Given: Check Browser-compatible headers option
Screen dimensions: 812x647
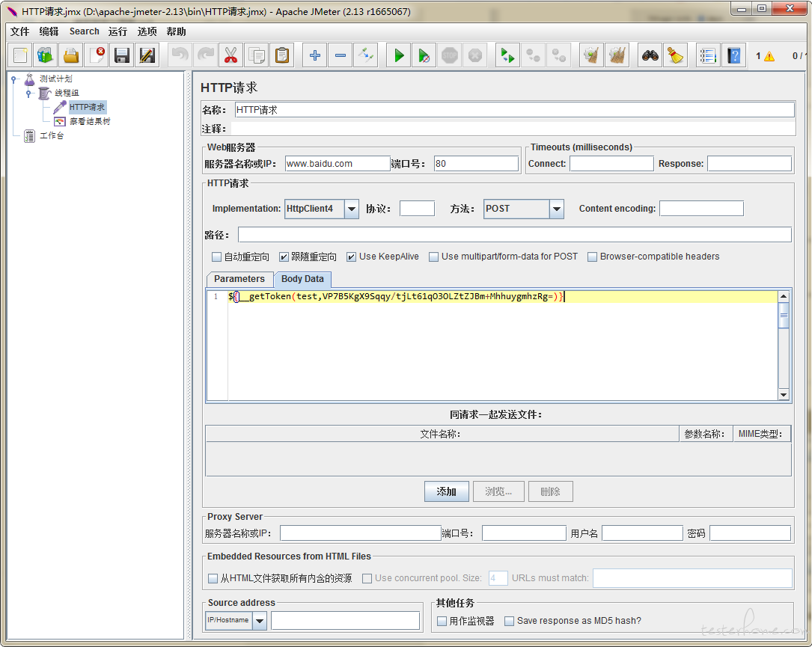Looking at the screenshot, I should 592,257.
